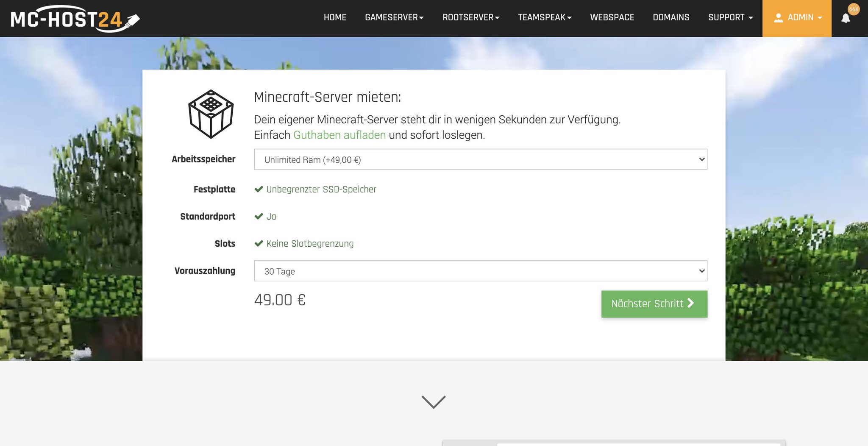Image resolution: width=868 pixels, height=446 pixels.
Task: Click the Vorauszahlung label
Action: [205, 270]
